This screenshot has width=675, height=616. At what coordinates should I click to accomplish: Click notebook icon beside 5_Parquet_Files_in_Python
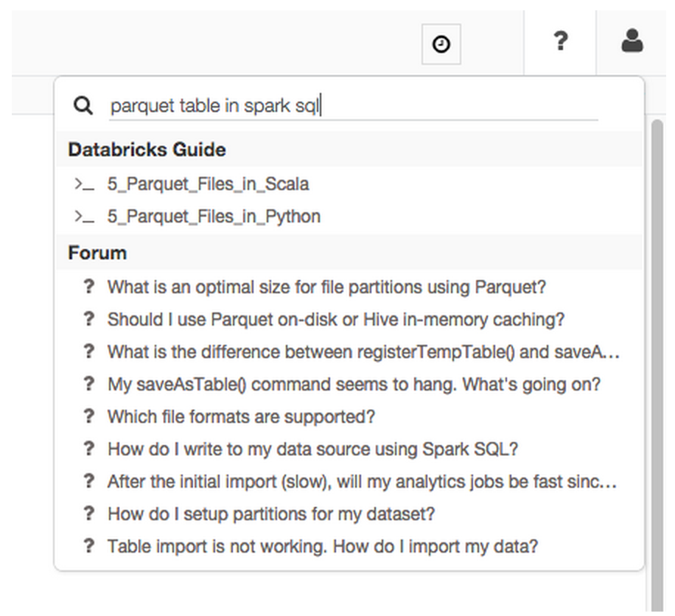83,217
